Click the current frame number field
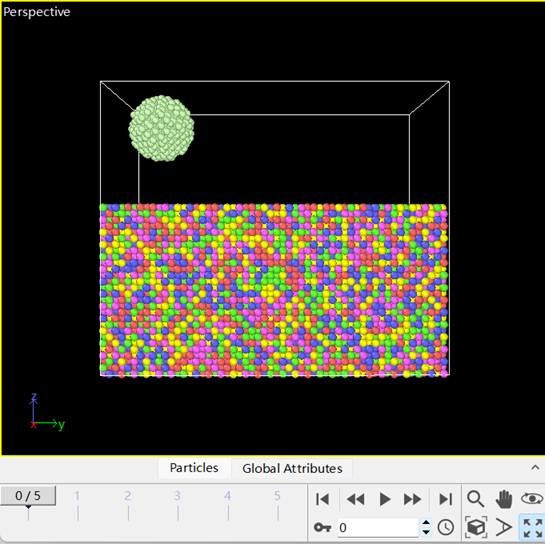Image resolution: width=545 pixels, height=544 pixels. click(x=378, y=528)
